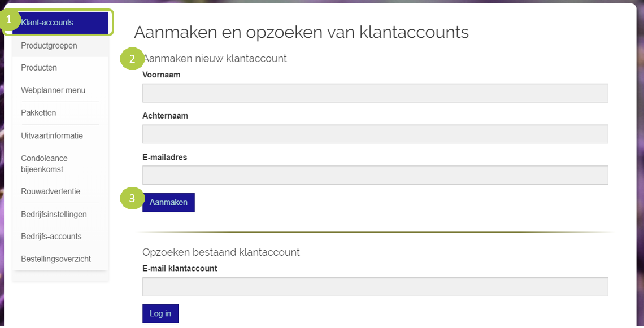The width and height of the screenshot is (644, 328).
Task: Click the step 3 circle badge
Action: (132, 199)
